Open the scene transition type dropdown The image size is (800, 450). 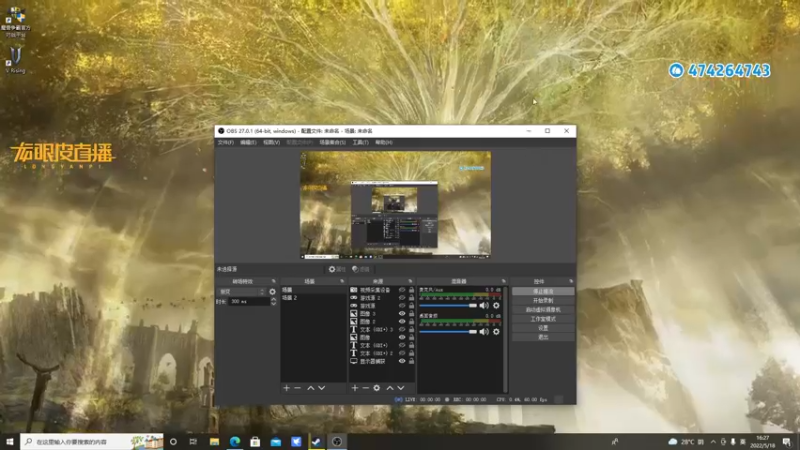click(x=242, y=292)
